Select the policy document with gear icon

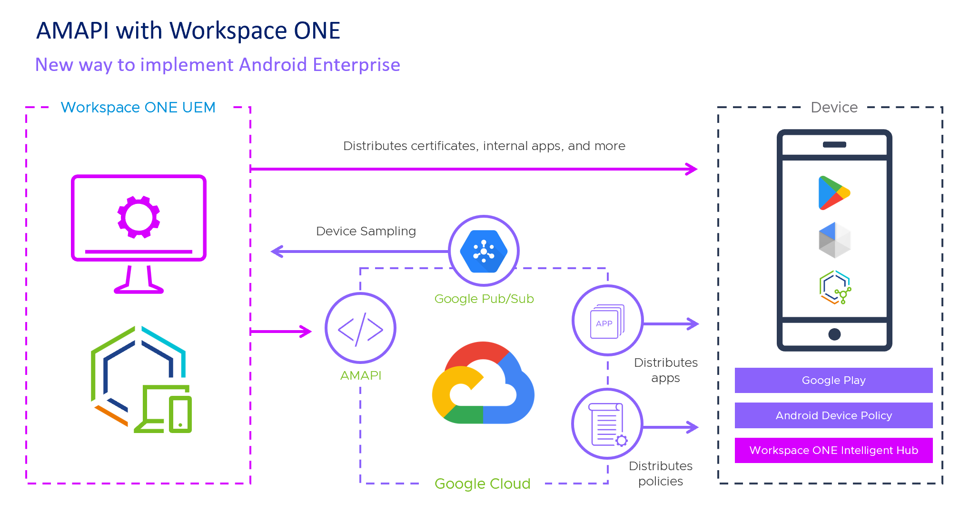click(x=607, y=424)
